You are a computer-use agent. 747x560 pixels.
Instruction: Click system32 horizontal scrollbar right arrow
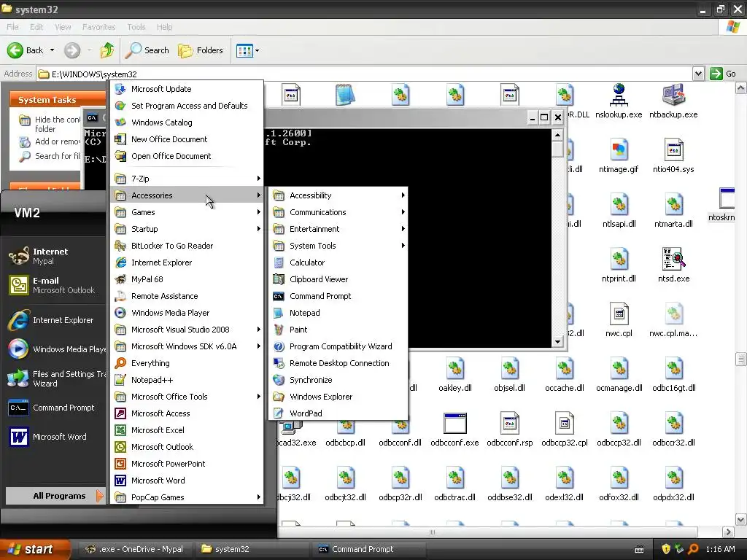pyautogui.click(x=728, y=532)
